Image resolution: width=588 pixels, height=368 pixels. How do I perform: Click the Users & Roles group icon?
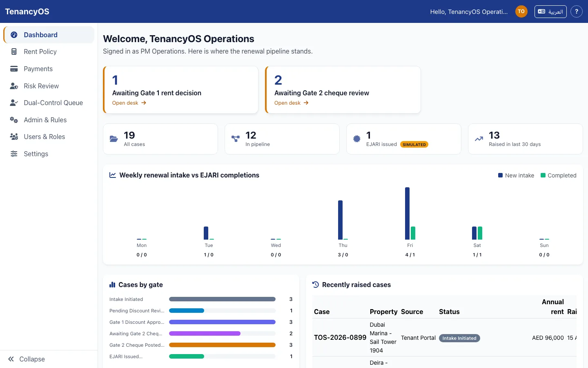pos(14,137)
